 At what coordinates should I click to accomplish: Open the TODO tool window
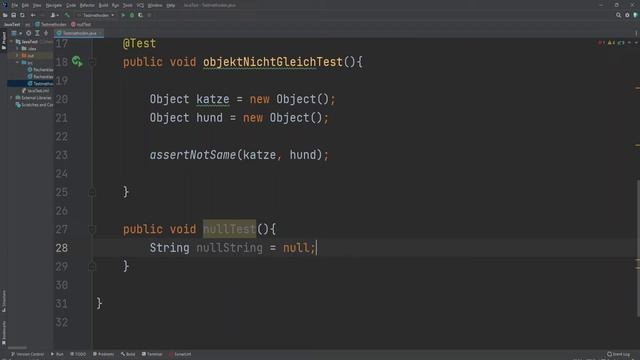[78, 354]
